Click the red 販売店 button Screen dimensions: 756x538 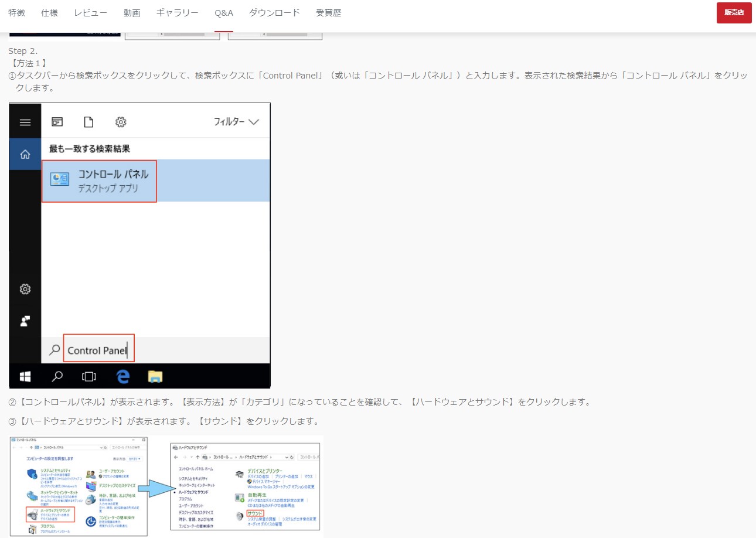tap(734, 12)
